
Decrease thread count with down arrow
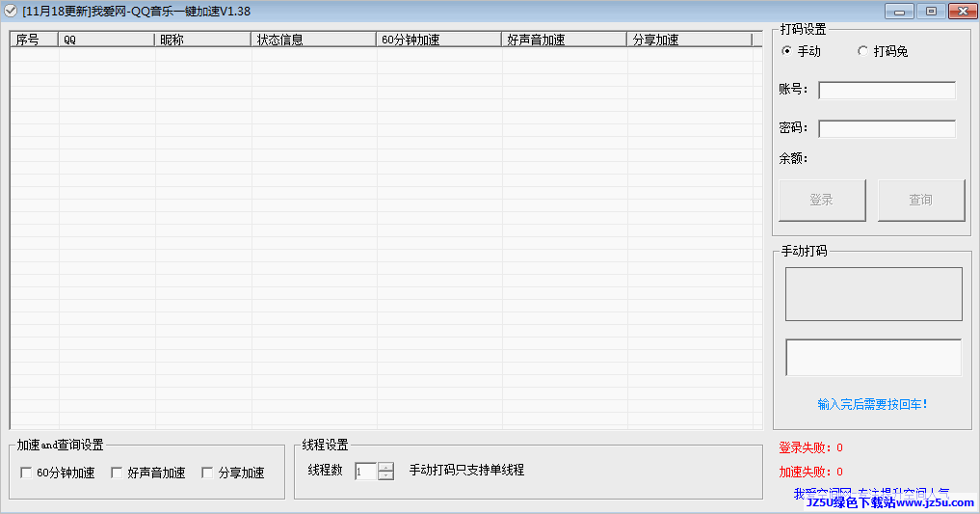click(x=386, y=475)
